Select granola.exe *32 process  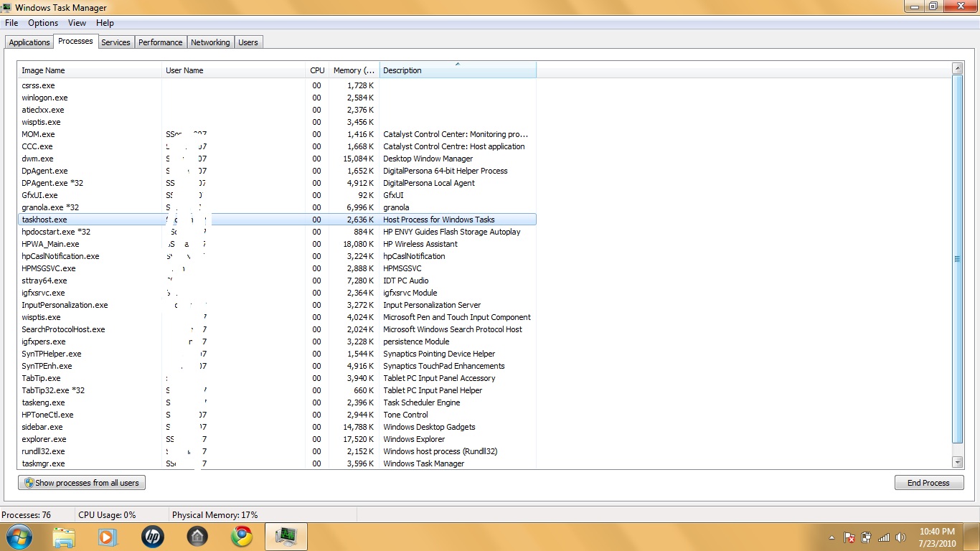click(277, 207)
